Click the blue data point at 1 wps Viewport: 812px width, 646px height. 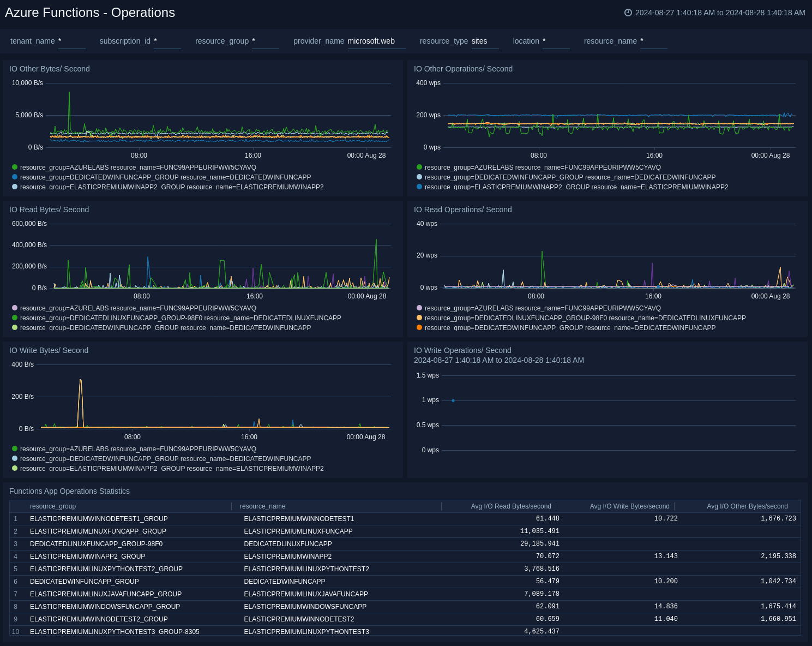click(x=453, y=400)
